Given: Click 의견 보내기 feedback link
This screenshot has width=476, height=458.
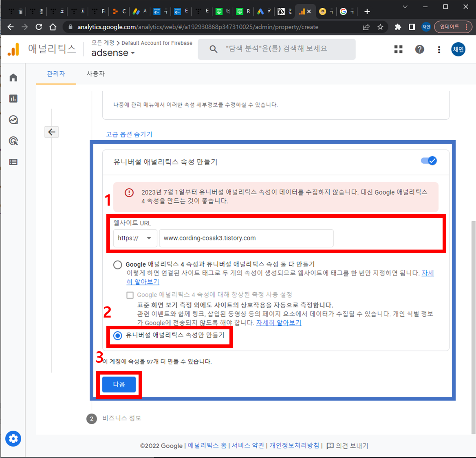Looking at the screenshot, I should [347, 445].
